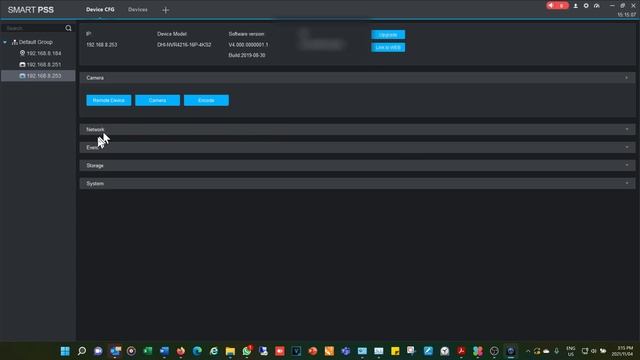Open Internet Explorer from the taskbar
640x360 pixels.
[214, 351]
